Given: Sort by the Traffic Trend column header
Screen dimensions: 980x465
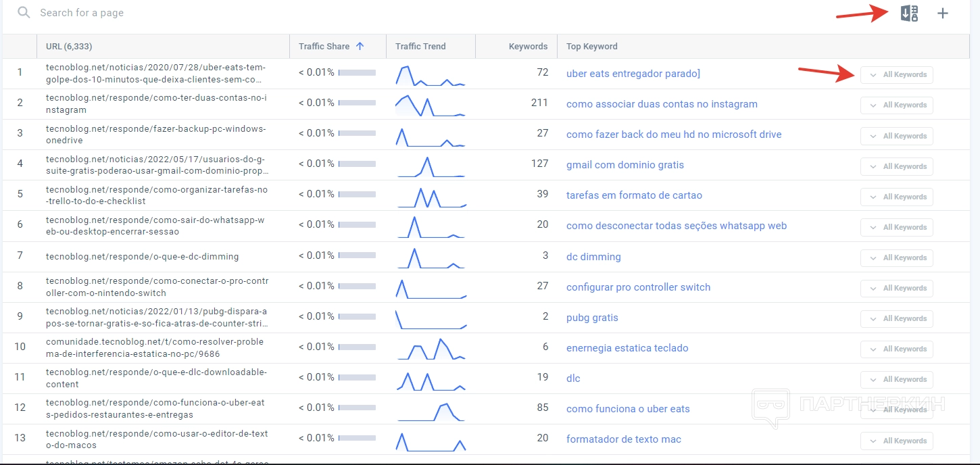Looking at the screenshot, I should click(x=420, y=47).
